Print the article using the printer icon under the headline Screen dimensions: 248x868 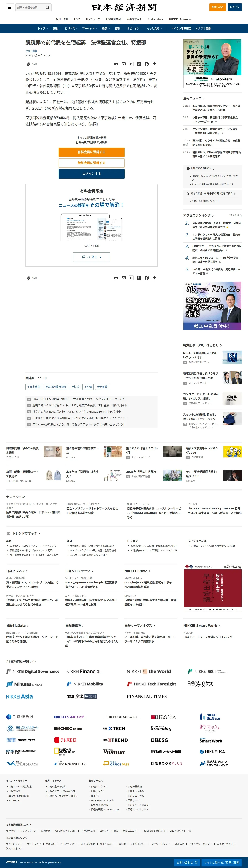coord(116,64)
